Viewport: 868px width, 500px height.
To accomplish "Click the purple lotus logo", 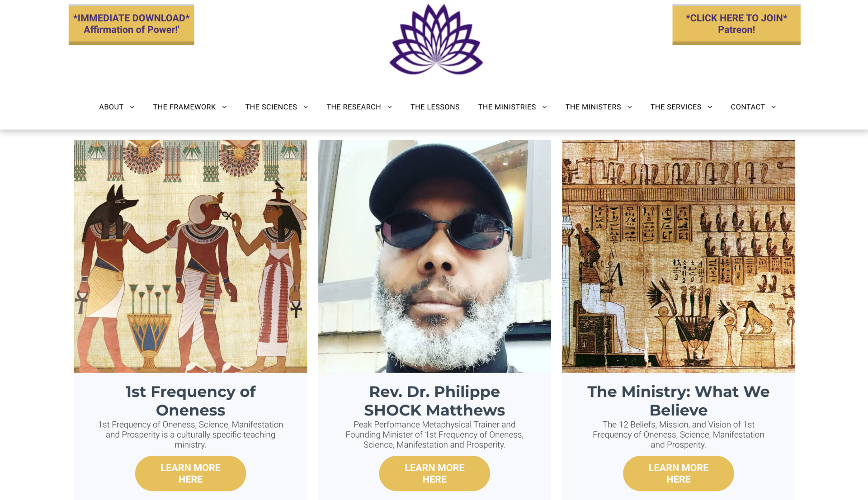I will [436, 39].
